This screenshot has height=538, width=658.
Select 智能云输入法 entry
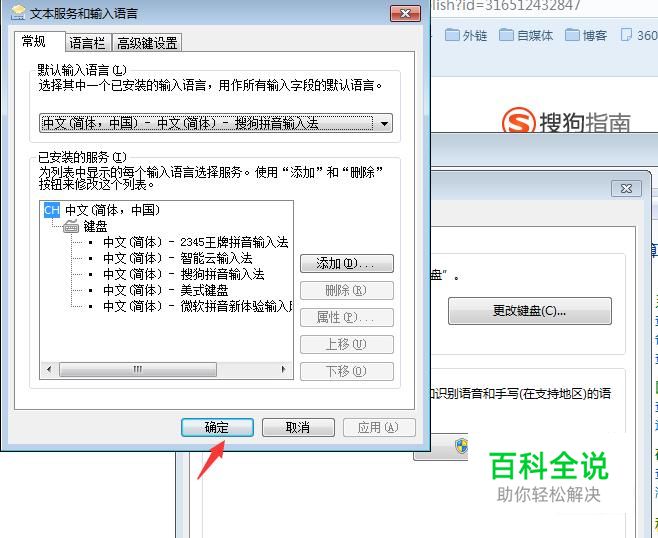click(x=178, y=258)
